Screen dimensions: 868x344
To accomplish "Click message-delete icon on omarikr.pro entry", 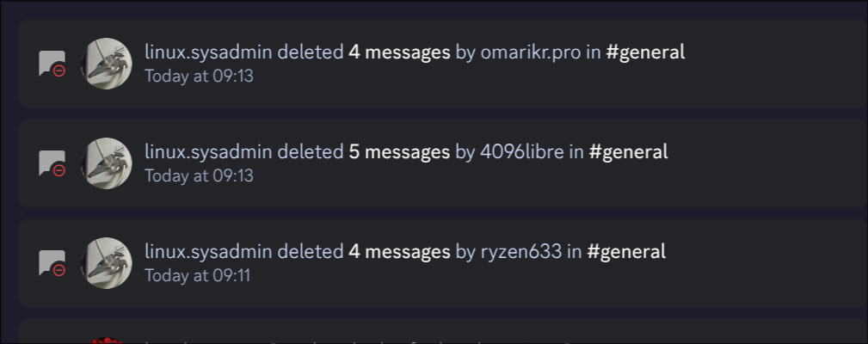I will 52,64.
